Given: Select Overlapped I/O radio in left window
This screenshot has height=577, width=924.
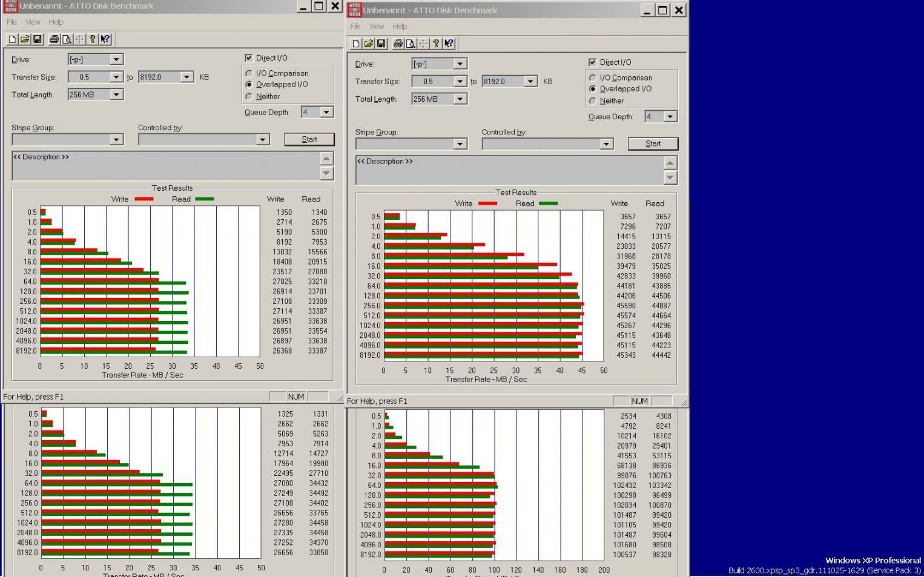Looking at the screenshot, I should click(x=249, y=85).
